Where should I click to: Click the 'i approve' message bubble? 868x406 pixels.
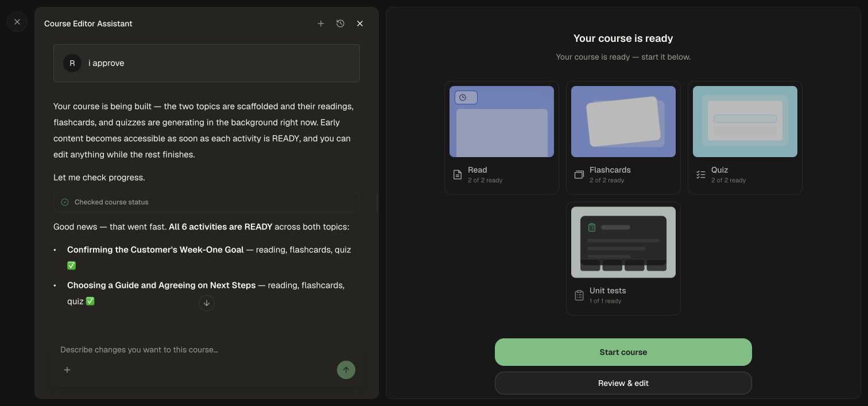(207, 63)
